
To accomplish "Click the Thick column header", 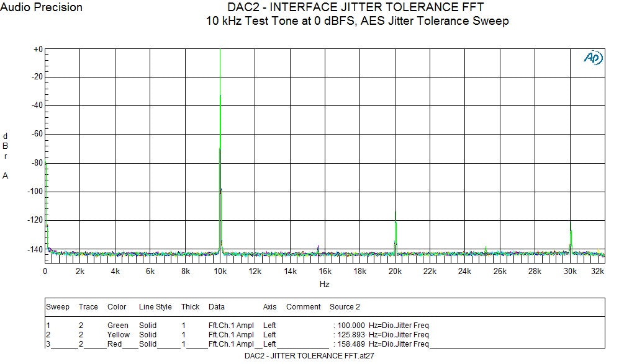I will 190,306.
